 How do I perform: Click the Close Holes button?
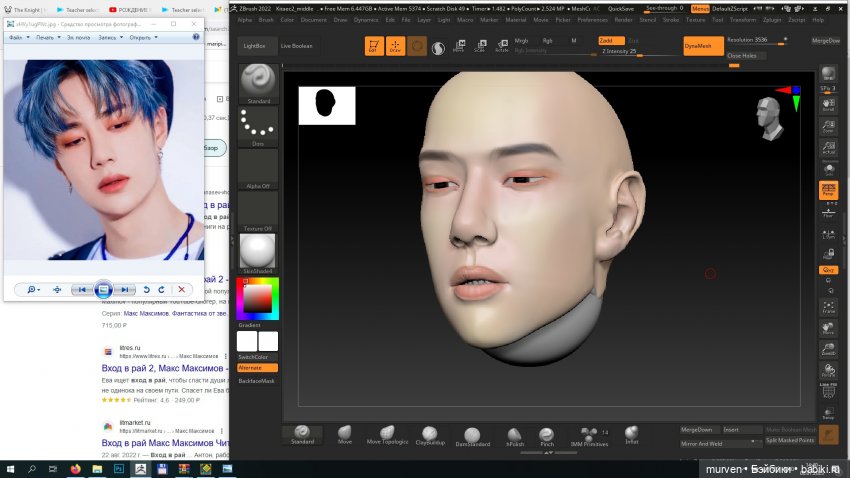tap(746, 56)
